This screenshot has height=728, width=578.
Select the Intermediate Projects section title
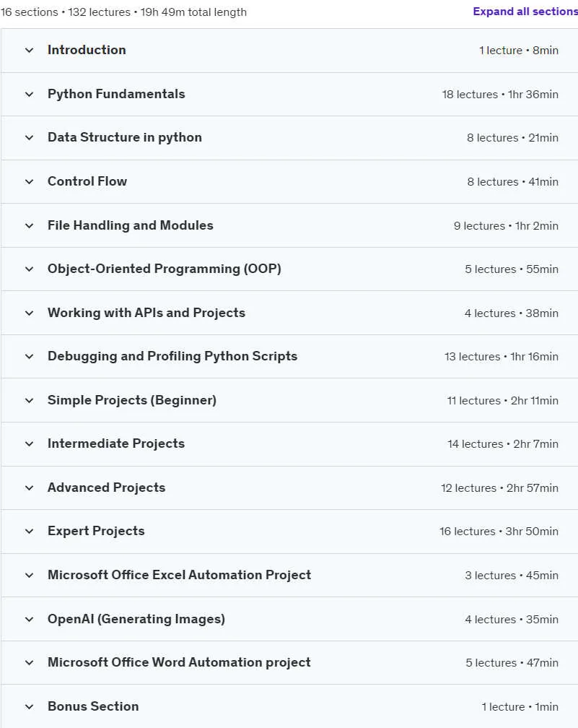[x=116, y=444]
